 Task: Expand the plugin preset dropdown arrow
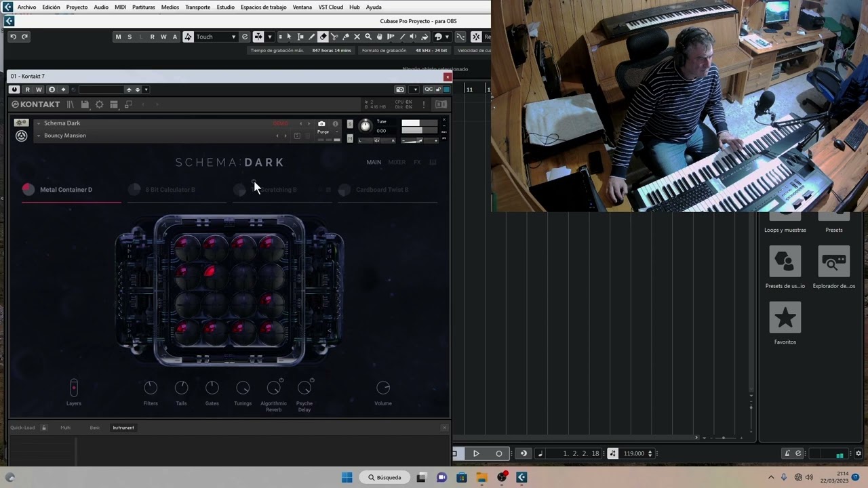(146, 89)
